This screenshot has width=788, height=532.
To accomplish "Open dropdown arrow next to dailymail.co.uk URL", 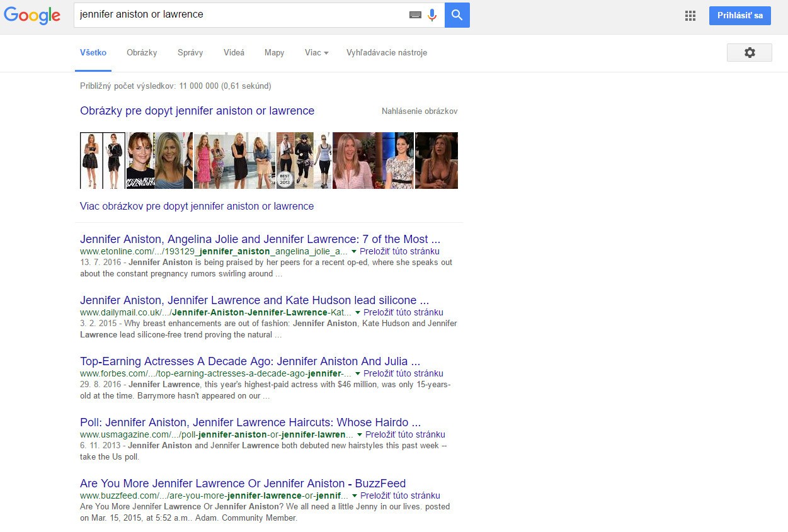I will pos(358,312).
